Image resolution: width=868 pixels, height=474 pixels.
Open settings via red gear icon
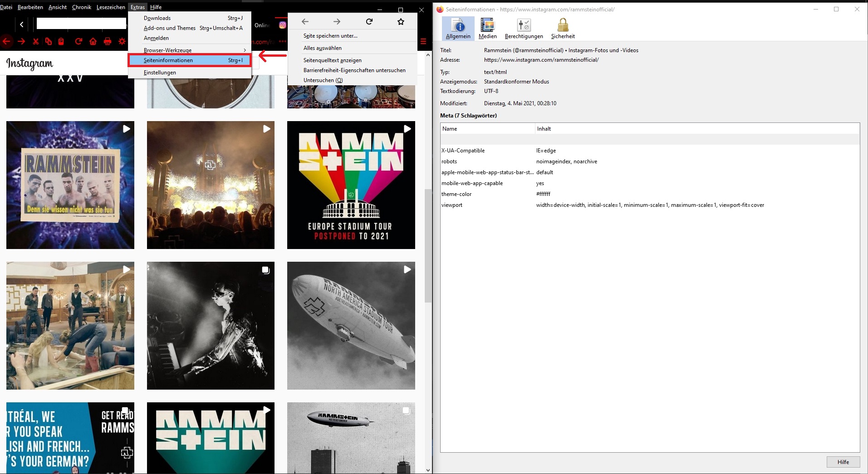click(x=122, y=41)
